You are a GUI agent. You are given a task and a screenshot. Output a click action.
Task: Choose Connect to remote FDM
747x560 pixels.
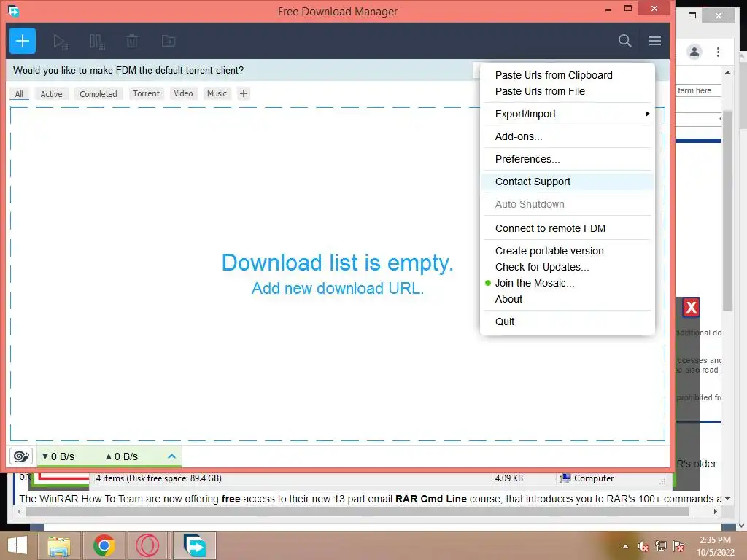click(567, 228)
